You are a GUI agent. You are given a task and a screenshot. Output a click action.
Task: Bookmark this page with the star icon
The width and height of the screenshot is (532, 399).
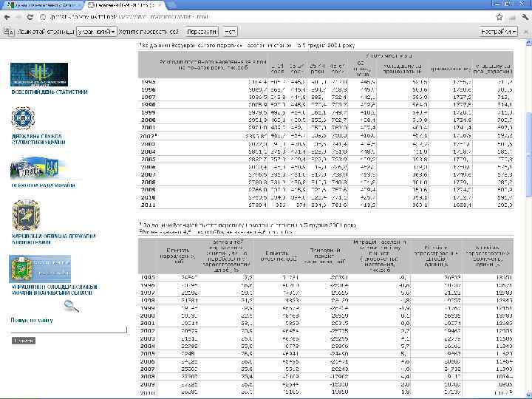[499, 17]
